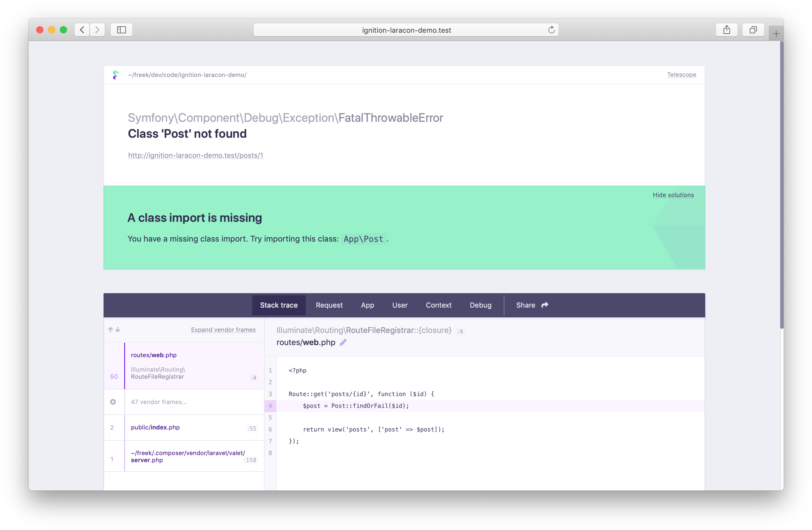
Task: Click line number 6 in code gutter
Action: (270, 429)
